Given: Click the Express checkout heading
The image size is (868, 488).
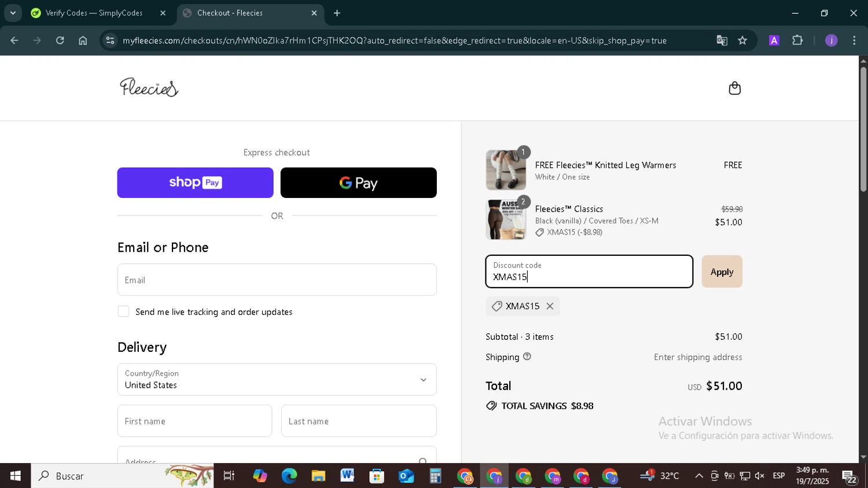Looking at the screenshot, I should (x=277, y=152).
